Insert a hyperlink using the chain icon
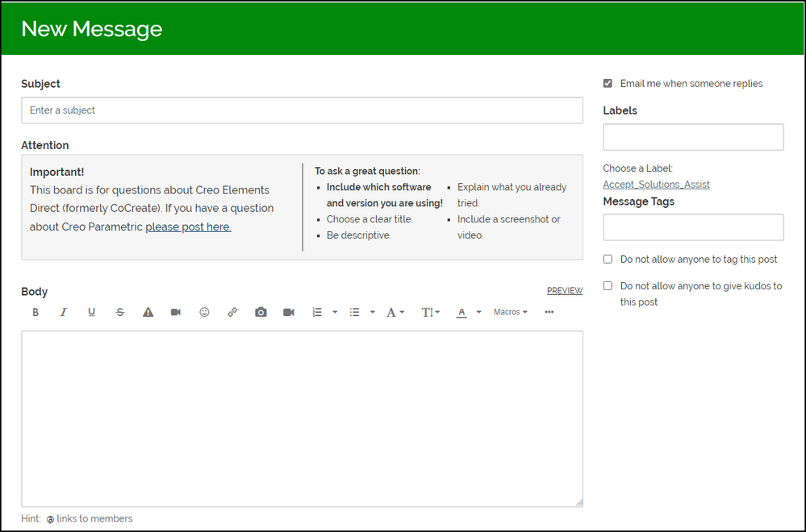Screen dimensions: 806x532 232,312
